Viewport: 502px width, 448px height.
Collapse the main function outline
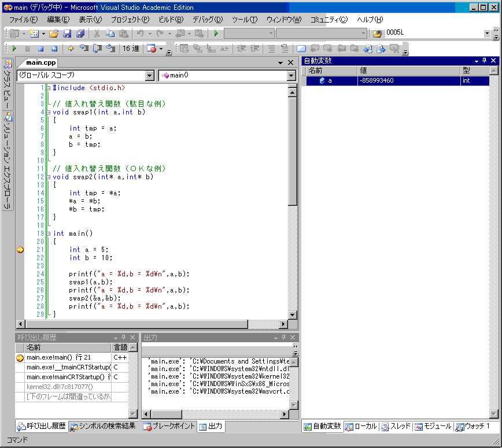click(49, 234)
